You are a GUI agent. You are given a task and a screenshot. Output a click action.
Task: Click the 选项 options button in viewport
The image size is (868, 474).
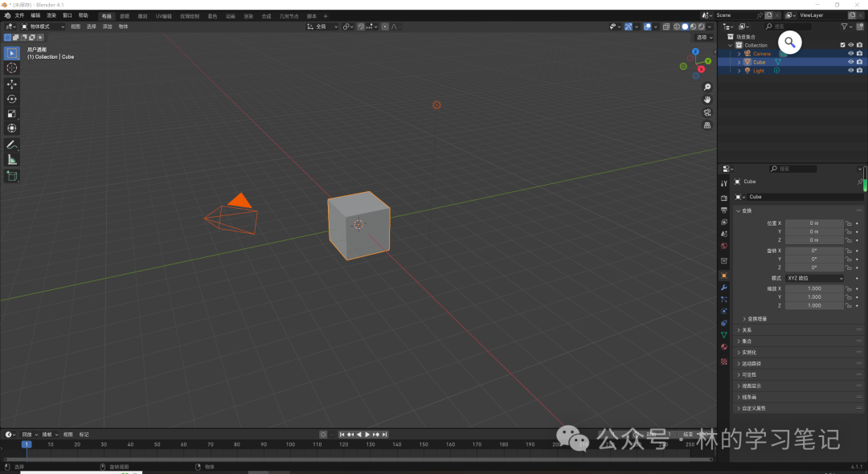point(704,37)
